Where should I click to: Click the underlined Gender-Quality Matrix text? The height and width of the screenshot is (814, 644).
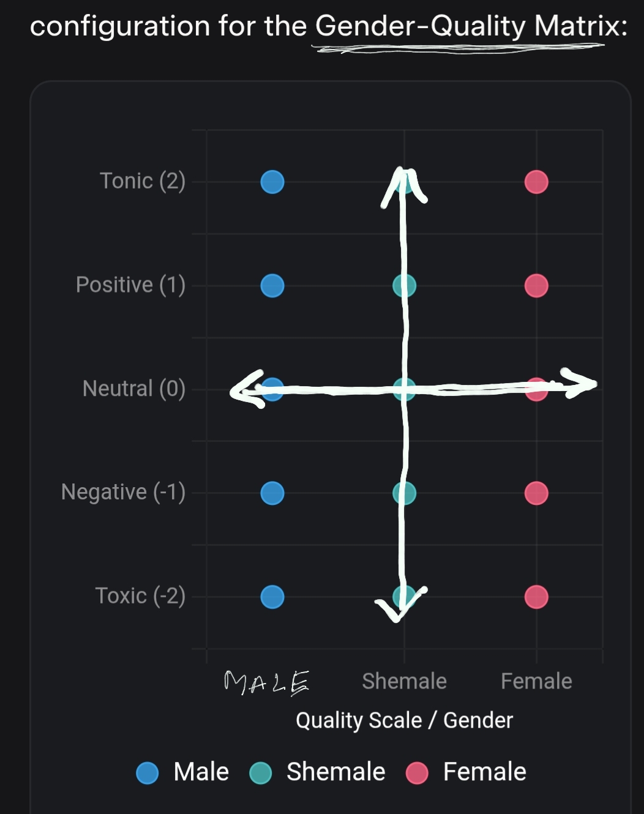click(471, 26)
